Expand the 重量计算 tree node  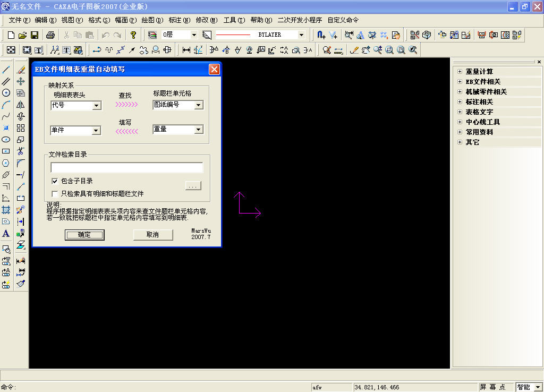pos(460,72)
